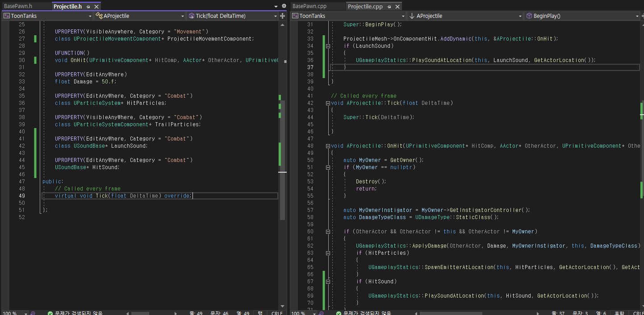The image size is (644, 315).
Task: Collapse the AProjectile::OnHit function block
Action: 328,146
